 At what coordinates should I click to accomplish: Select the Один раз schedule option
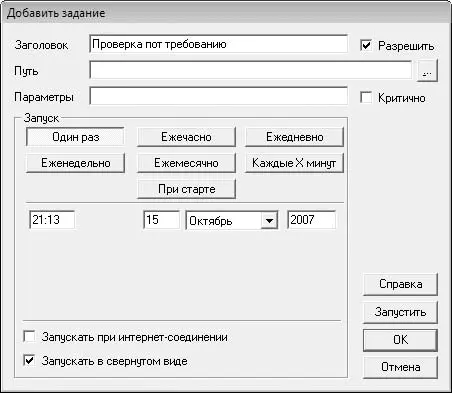tap(75, 137)
